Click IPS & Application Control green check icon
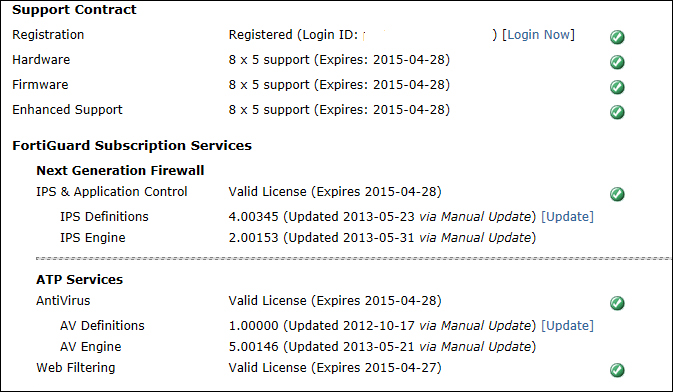The height and width of the screenshot is (392, 673). click(617, 194)
